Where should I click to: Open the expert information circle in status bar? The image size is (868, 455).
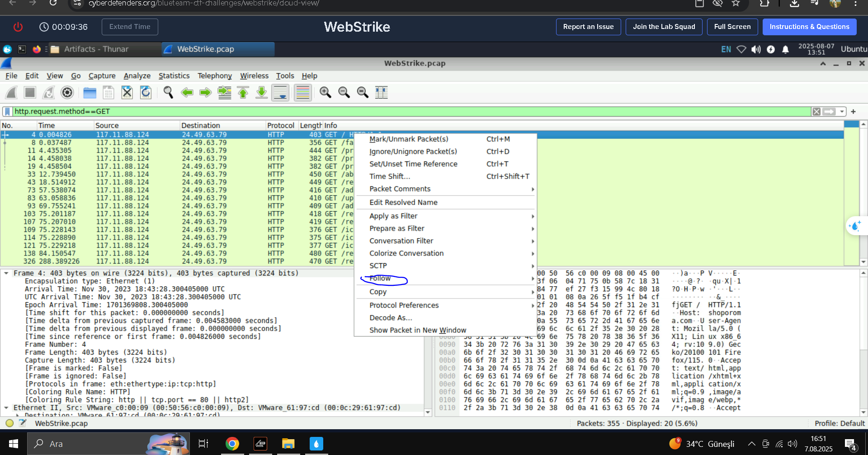9,423
